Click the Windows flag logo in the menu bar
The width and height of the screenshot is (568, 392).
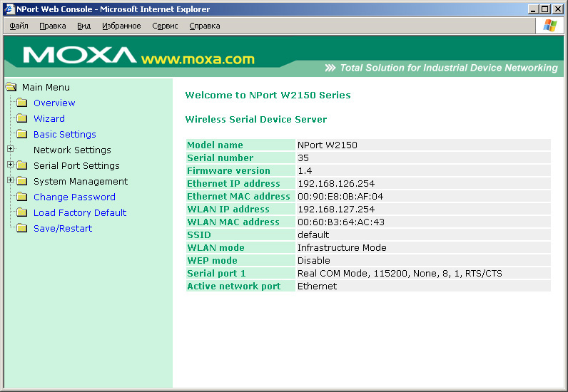[x=549, y=26]
